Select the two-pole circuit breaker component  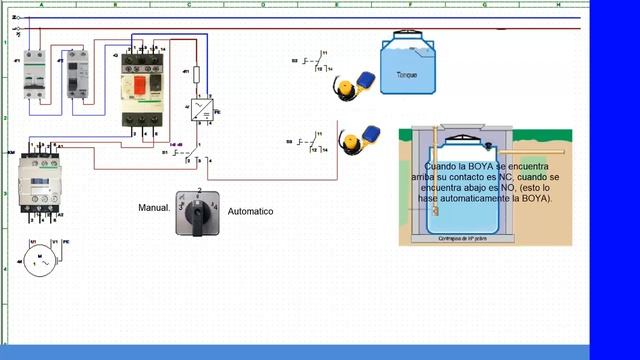tap(34, 74)
